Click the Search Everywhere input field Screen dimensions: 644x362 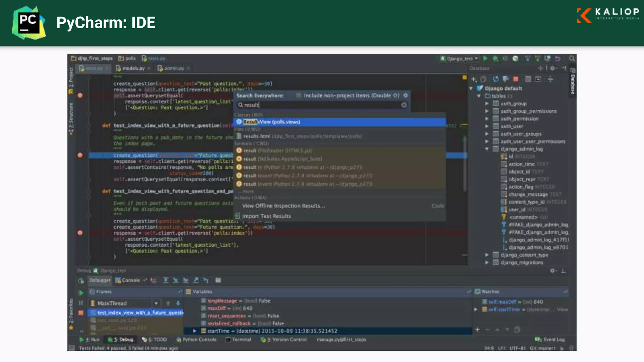click(322, 105)
